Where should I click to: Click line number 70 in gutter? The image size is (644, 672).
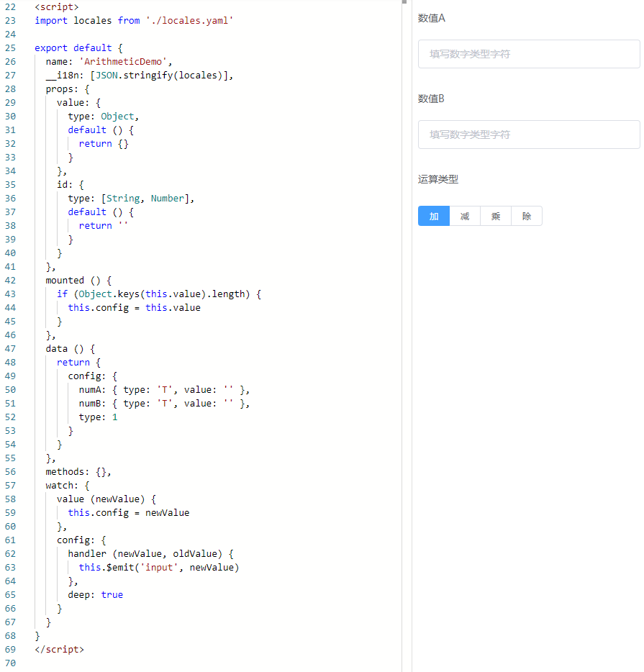[x=10, y=663]
